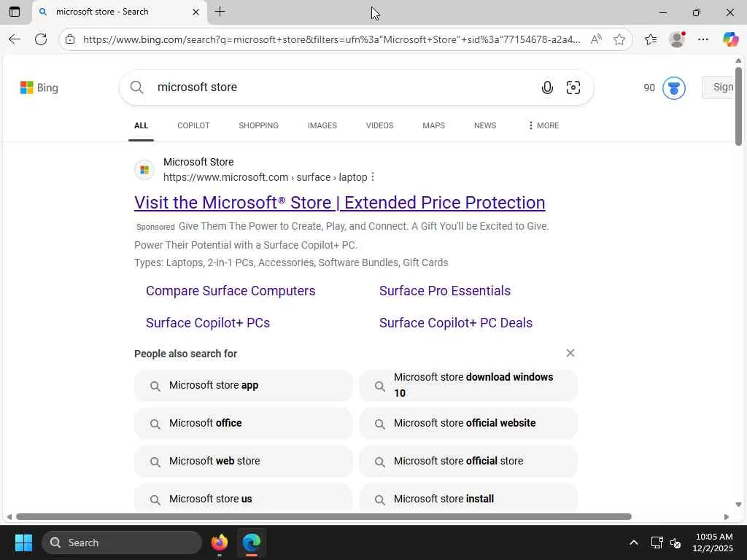Open the tab actions menu icon
This screenshot has height=560, width=747.
(x=15, y=12)
